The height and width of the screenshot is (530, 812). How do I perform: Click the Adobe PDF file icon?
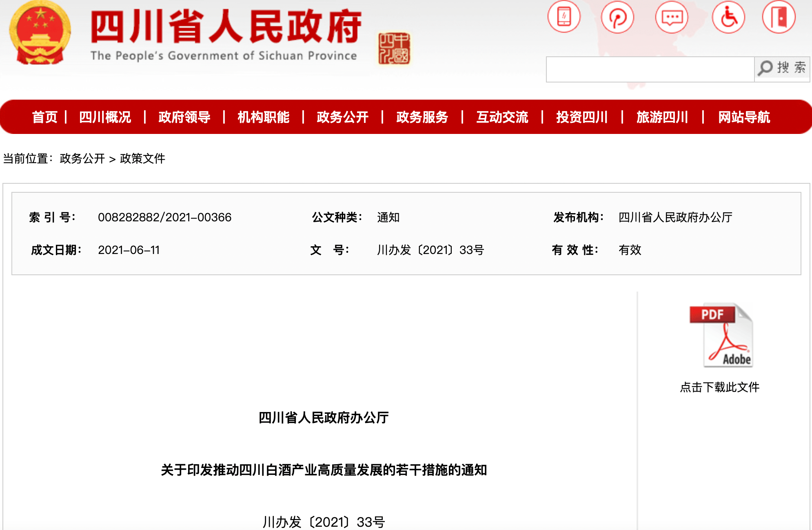click(x=721, y=336)
